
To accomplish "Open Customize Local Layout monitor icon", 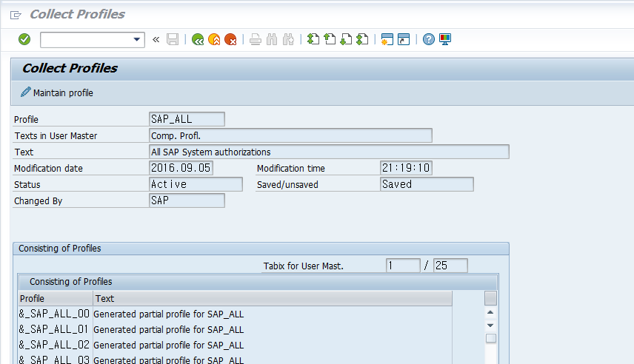I will 445,39.
